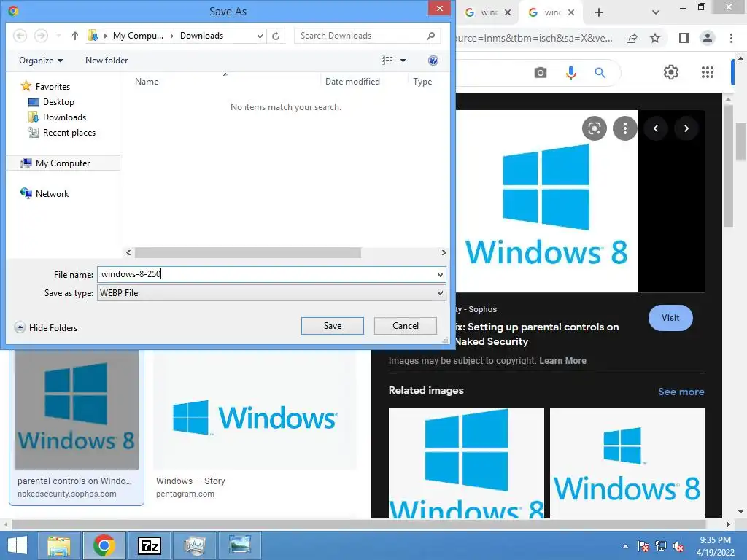Viewport: 747px width, 560px height.
Task: Open Chrome's three-dot menu
Action: [x=731, y=38]
